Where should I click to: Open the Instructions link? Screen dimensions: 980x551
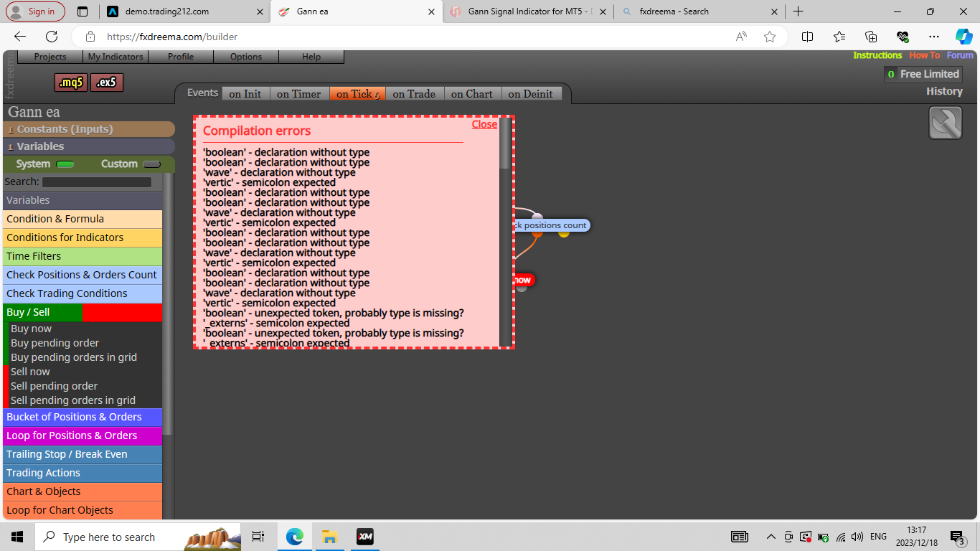[x=877, y=55]
